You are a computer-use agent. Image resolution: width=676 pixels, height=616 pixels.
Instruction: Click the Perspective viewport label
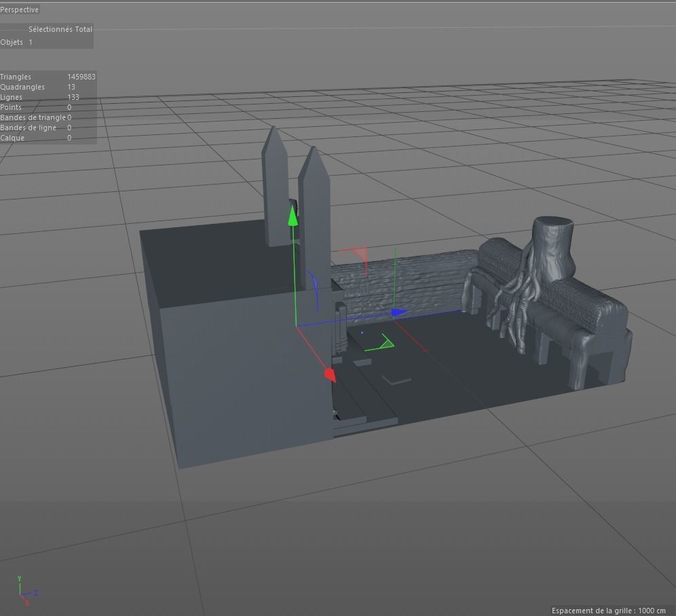(20, 9)
